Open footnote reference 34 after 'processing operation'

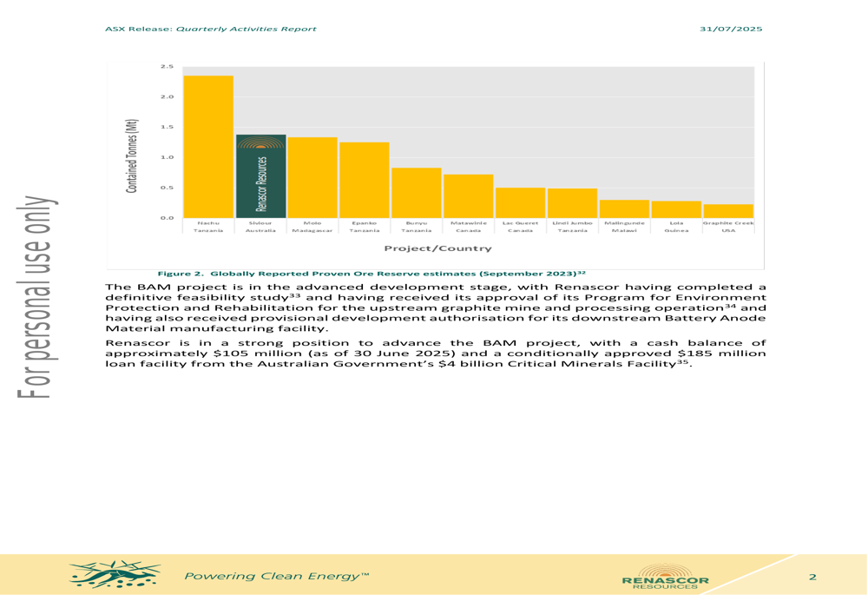click(730, 306)
